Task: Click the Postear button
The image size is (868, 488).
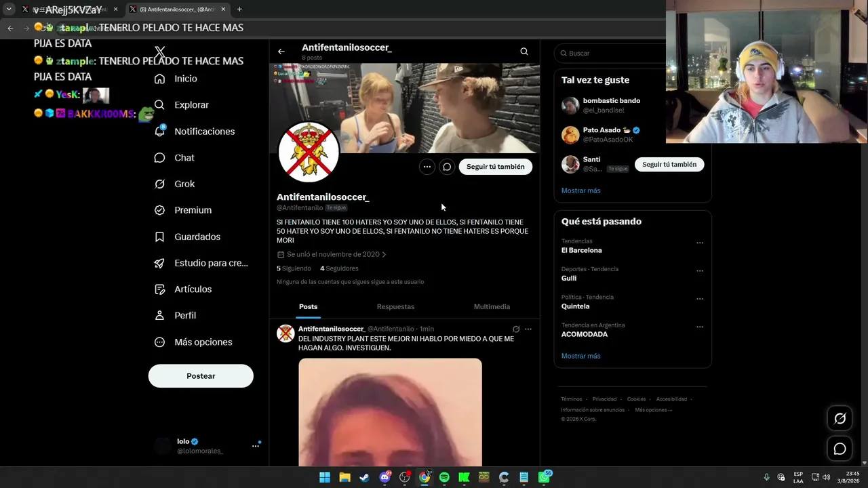Action: coord(201,376)
